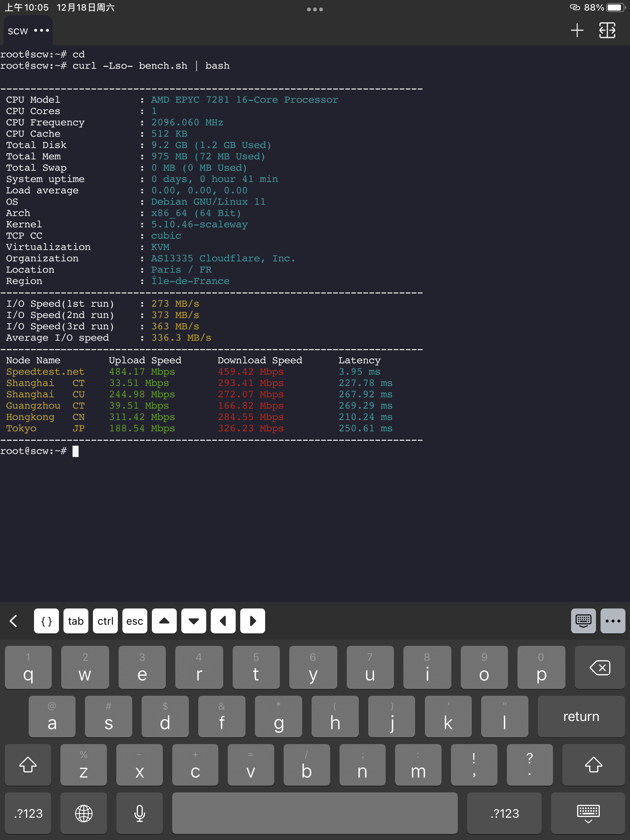
Task: Tap the n key
Action: pyautogui.click(x=362, y=764)
